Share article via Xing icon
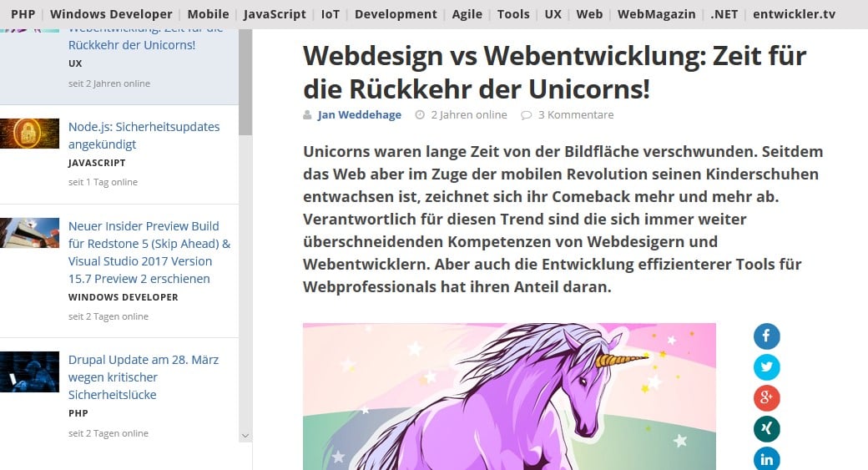868x470 pixels. coord(767,429)
